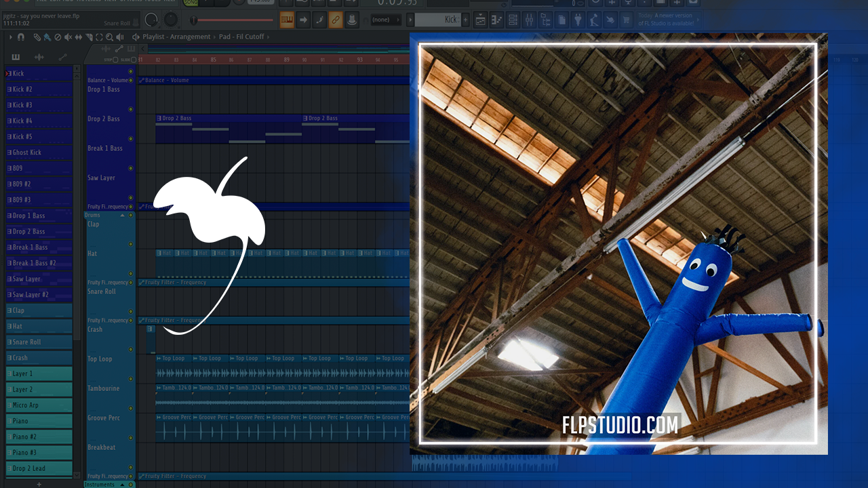Toggle the orange link icon in the toolbar

click(336, 20)
